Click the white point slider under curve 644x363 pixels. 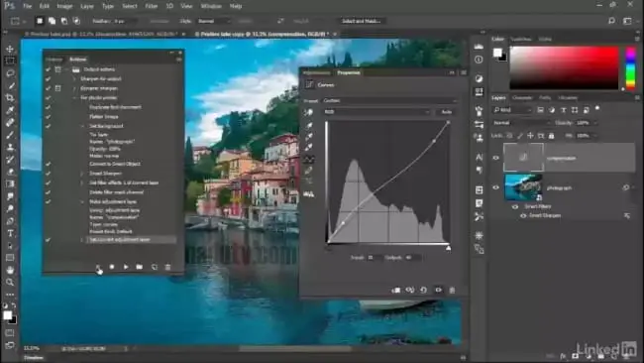pos(449,248)
